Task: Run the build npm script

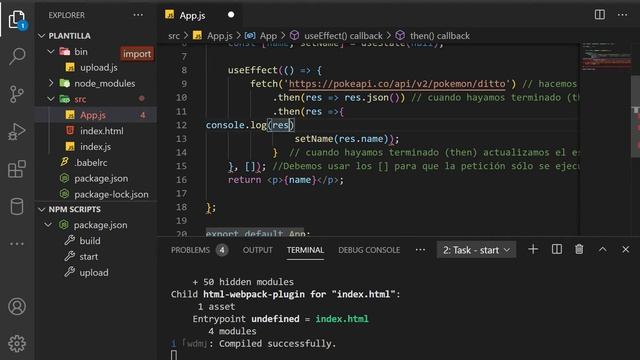Action: coord(90,241)
